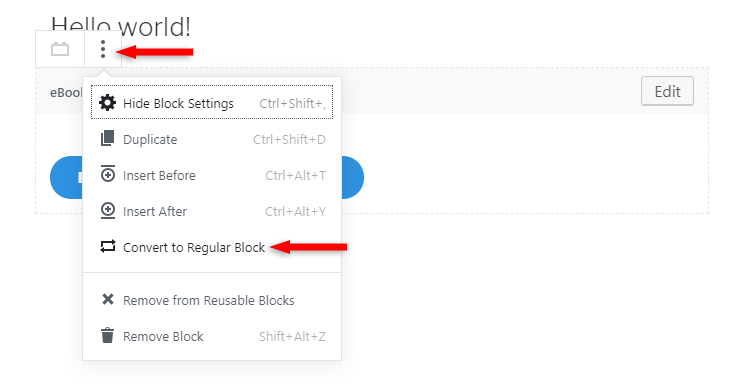This screenshot has width=750, height=387.
Task: Select Remove from Reusable Blocks
Action: [212, 300]
